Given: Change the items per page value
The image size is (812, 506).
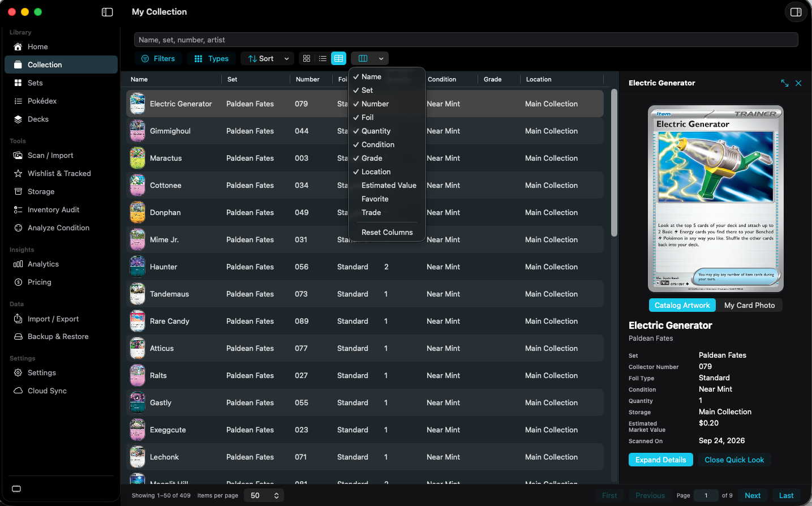Looking at the screenshot, I should [x=264, y=495].
